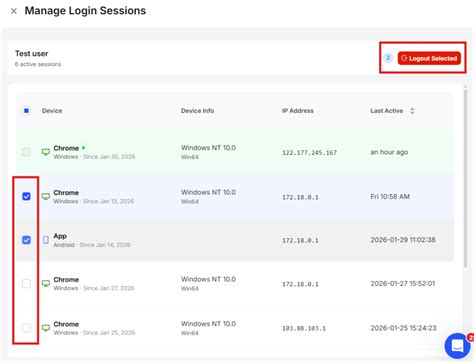The width and height of the screenshot is (474, 362).
Task: Toggle the select-all checkbox in table header
Action: 26,111
